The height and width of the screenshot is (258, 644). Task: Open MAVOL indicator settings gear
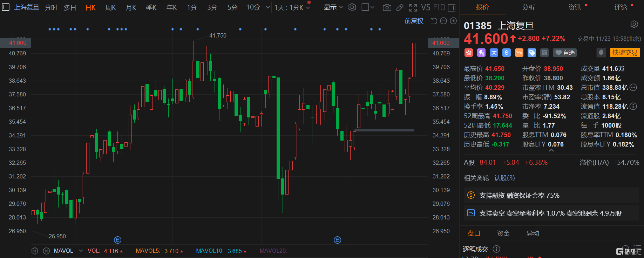click(x=35, y=251)
